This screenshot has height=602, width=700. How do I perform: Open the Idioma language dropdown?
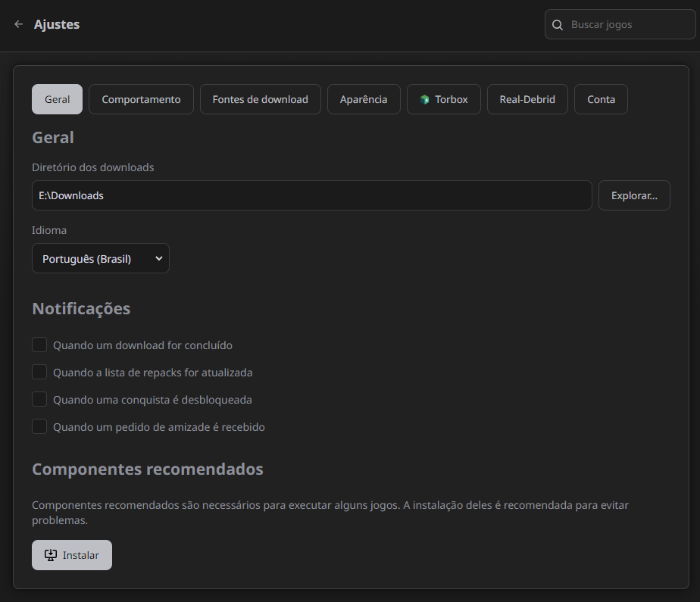pos(100,258)
